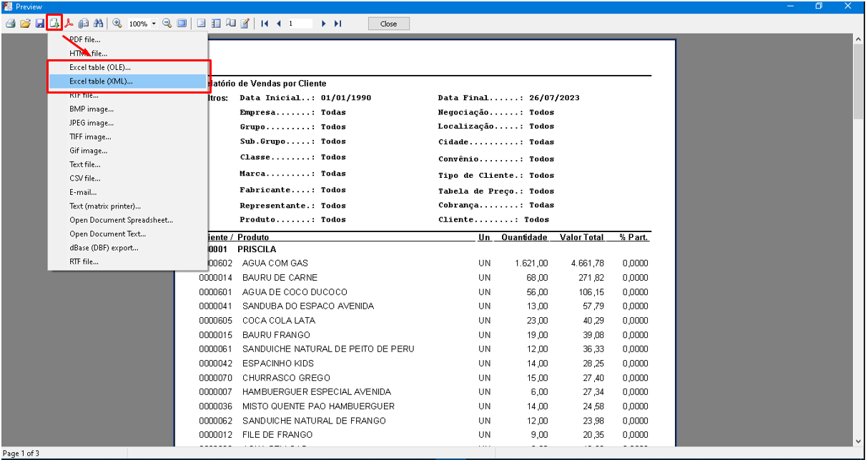Click the 'Valor Total' column header
868x460 pixels.
582,237
